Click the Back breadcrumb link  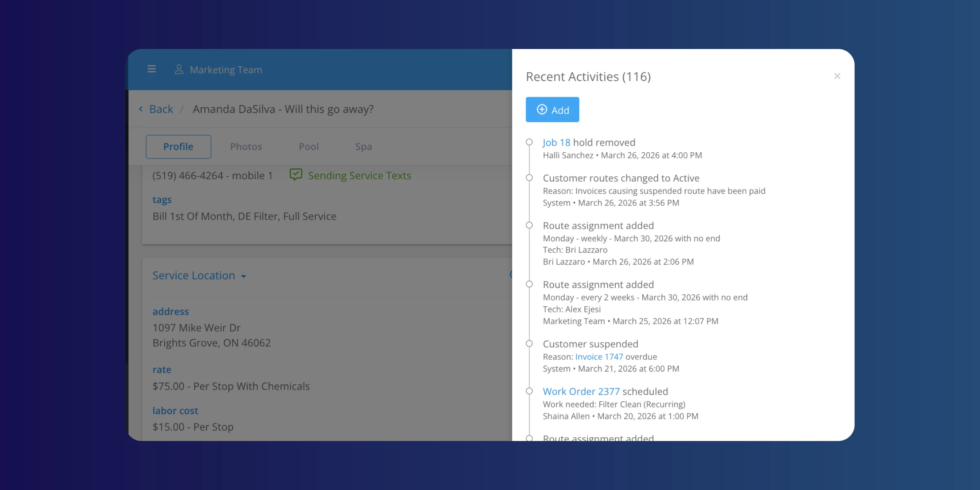point(161,109)
